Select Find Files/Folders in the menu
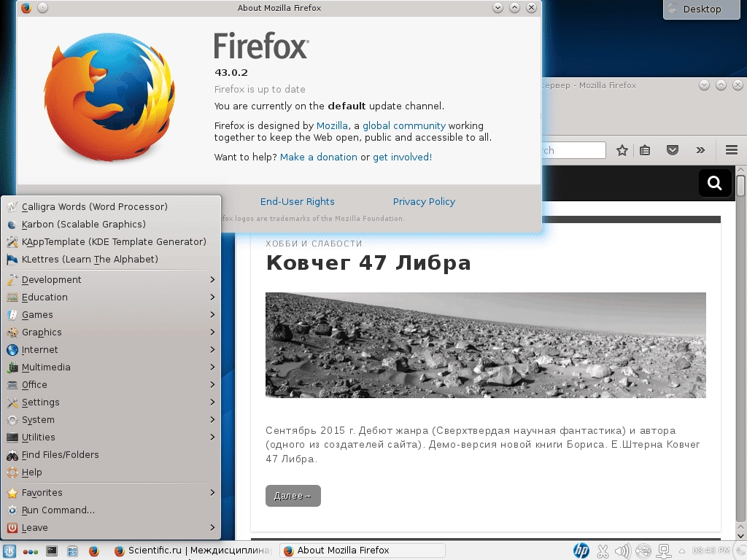The height and width of the screenshot is (560, 747). point(111,455)
